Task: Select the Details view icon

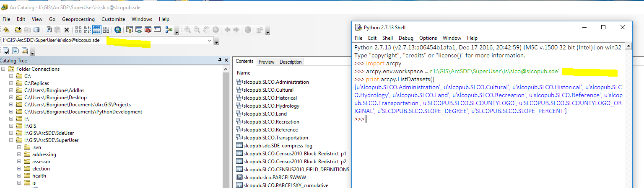Action: click(x=97, y=30)
